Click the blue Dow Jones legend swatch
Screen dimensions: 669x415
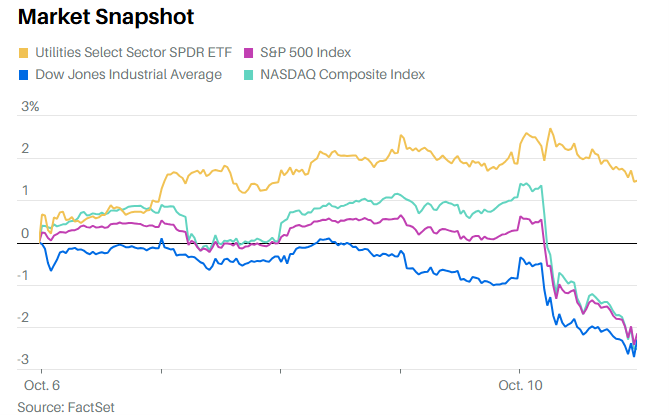[25, 74]
